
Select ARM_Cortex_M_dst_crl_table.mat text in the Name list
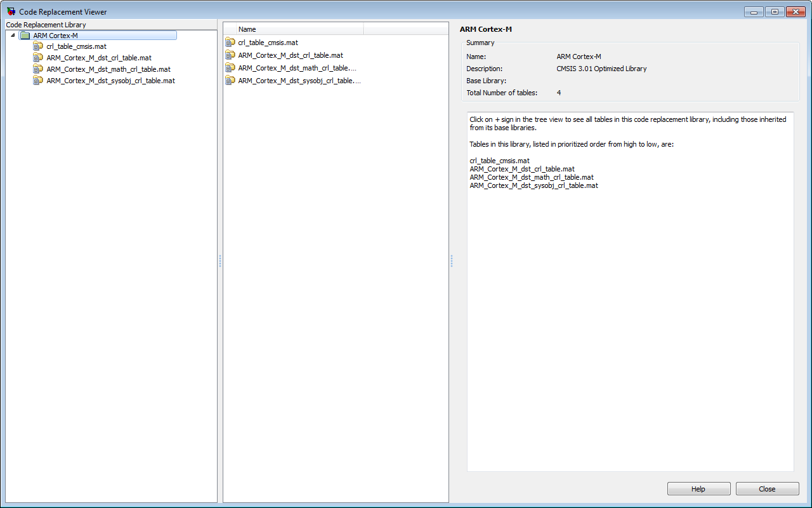(x=291, y=55)
